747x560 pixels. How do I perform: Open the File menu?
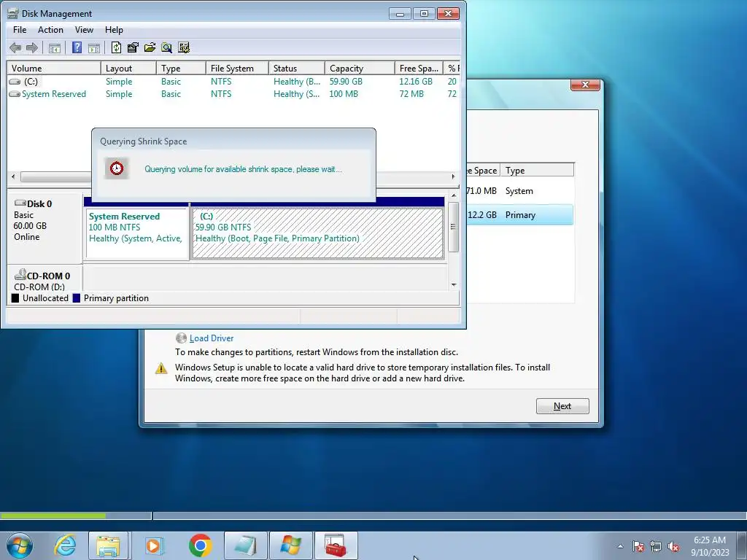pyautogui.click(x=20, y=29)
